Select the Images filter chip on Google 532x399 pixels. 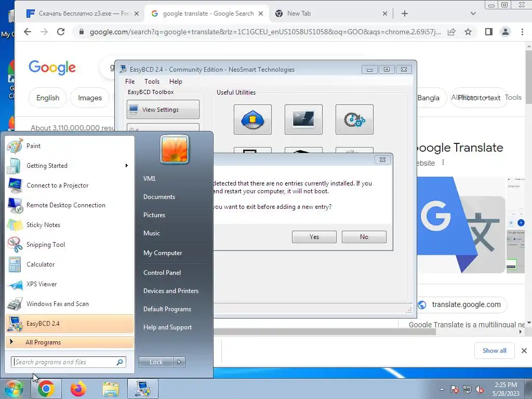[90, 98]
